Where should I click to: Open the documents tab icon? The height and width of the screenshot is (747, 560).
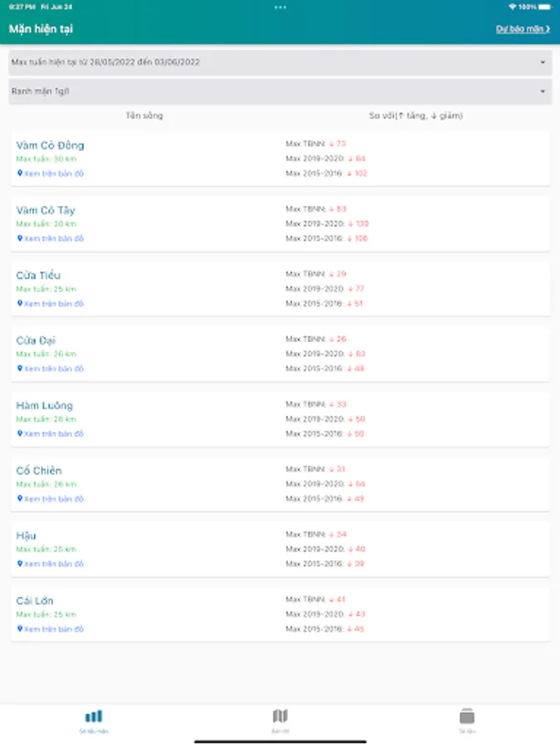click(x=466, y=716)
